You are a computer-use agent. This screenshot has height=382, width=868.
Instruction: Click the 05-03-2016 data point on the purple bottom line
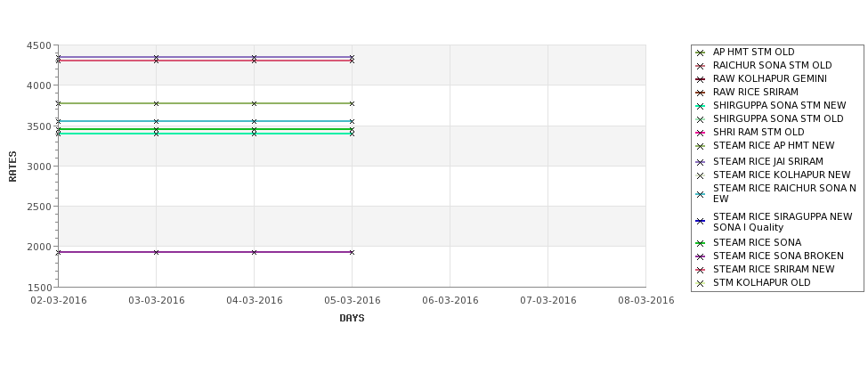tap(352, 253)
